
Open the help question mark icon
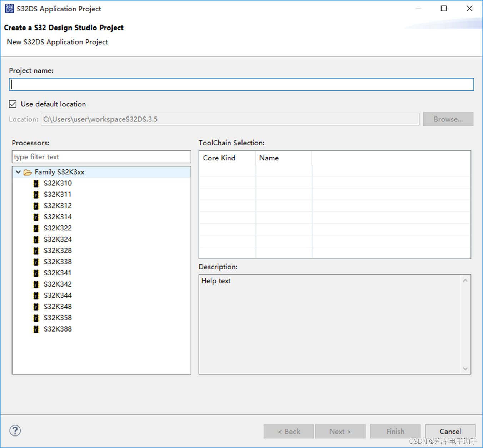[15, 430]
